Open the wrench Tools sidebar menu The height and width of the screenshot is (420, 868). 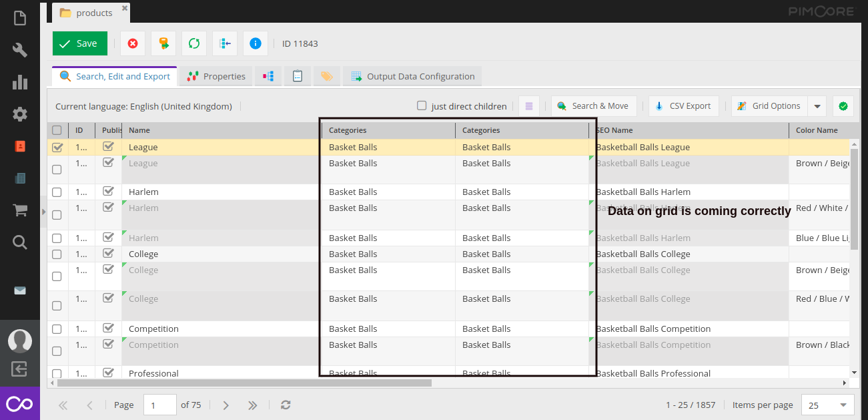[20, 50]
